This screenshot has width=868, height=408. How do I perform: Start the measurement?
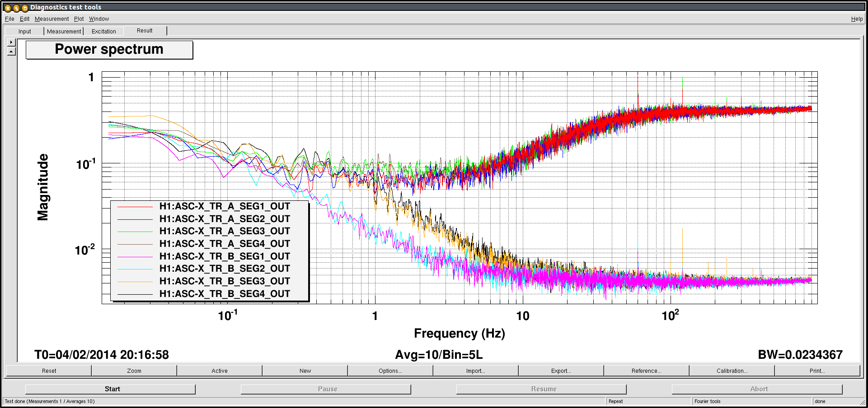pos(110,389)
